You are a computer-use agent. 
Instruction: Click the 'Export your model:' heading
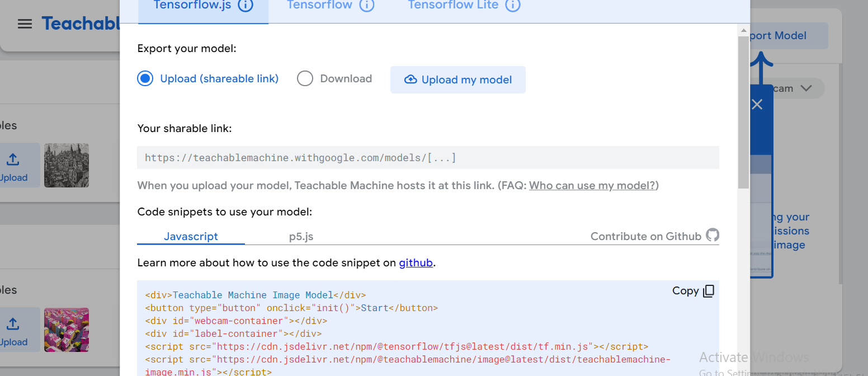coord(187,49)
